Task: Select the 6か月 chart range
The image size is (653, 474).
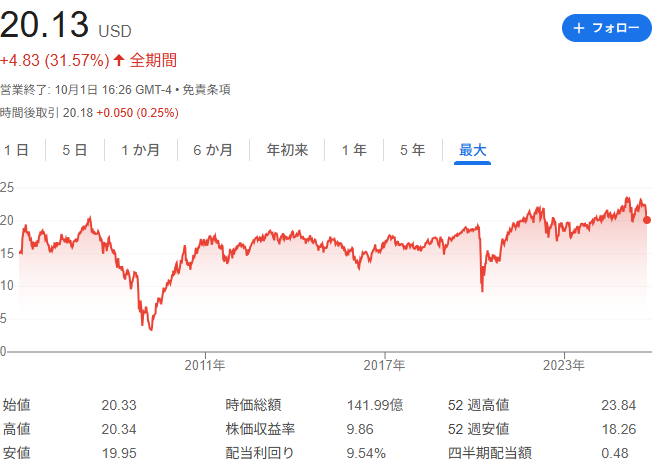Action: [213, 150]
